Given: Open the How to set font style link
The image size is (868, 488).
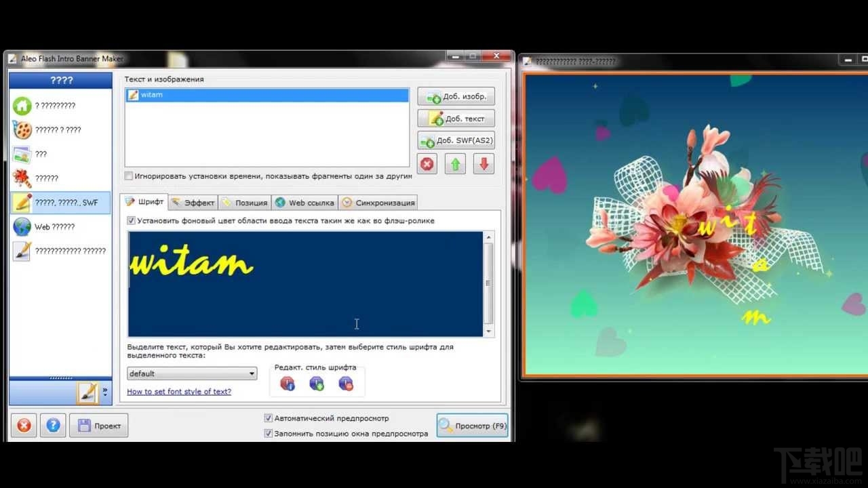Looking at the screenshot, I should 179,392.
